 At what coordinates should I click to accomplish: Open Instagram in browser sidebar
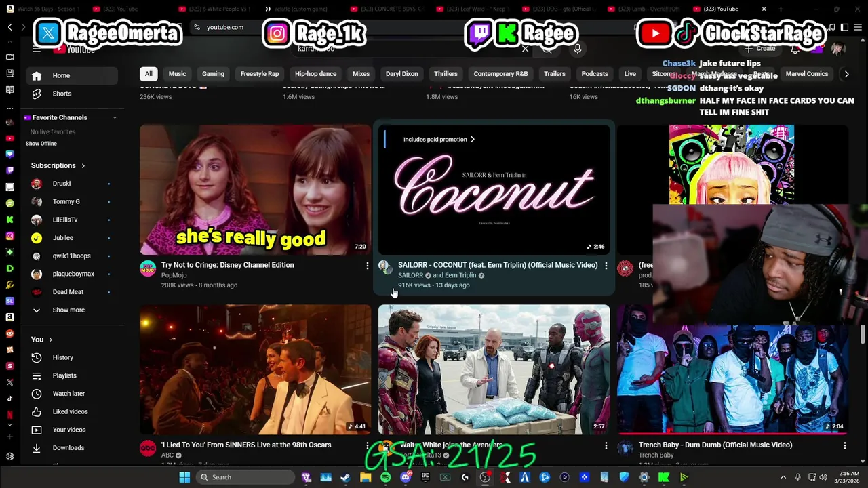(9, 236)
